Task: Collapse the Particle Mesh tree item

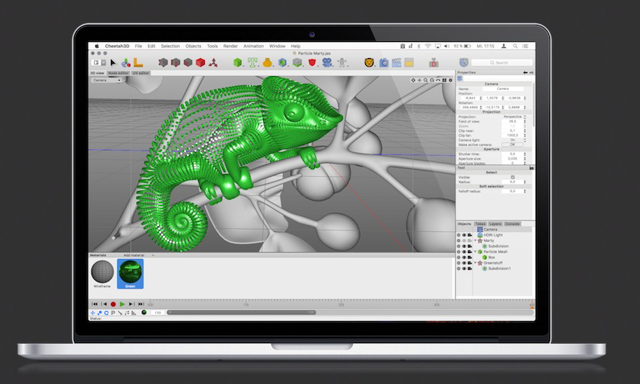Action: (476, 252)
